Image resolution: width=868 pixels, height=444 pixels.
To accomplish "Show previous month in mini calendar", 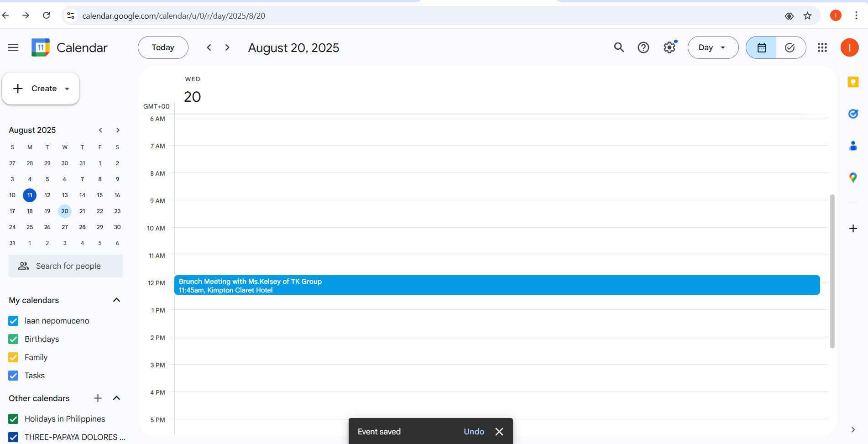I will coord(100,130).
